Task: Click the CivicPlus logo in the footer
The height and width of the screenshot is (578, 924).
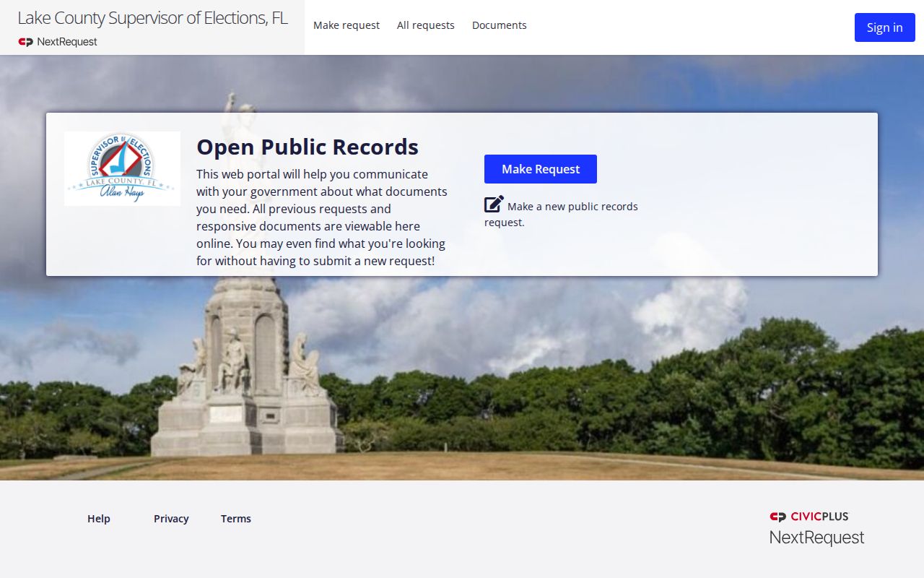Action: click(809, 517)
